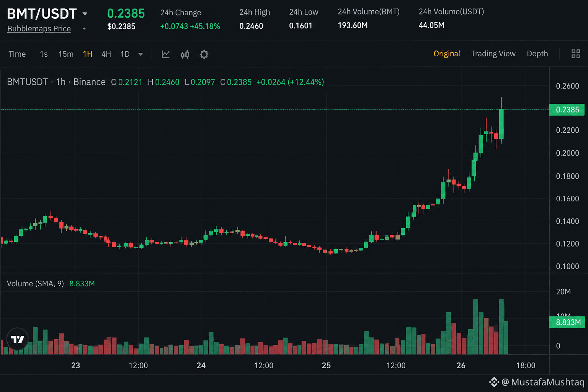Select the 15m interval
Screen dimensions: 588x392
[x=66, y=54]
